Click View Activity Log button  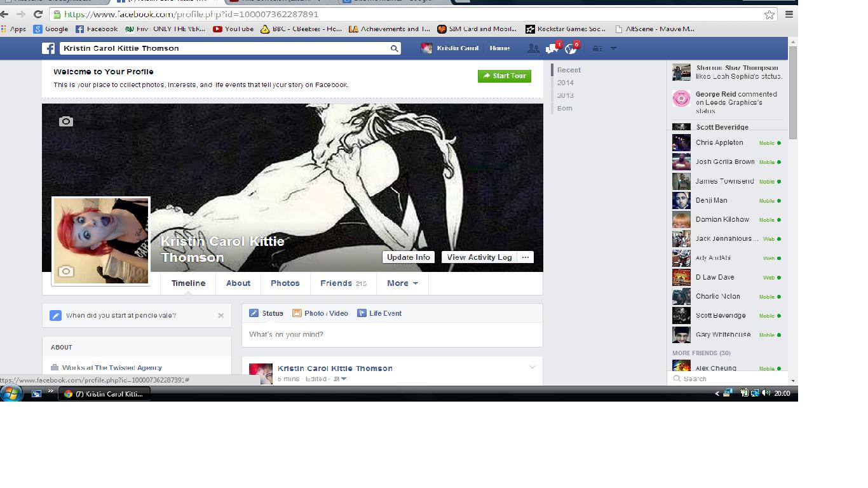[479, 257]
